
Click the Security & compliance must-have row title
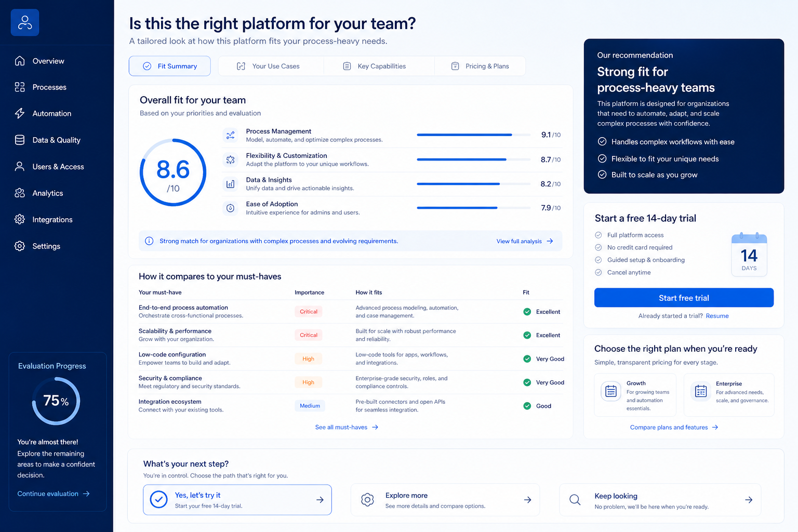170,378
